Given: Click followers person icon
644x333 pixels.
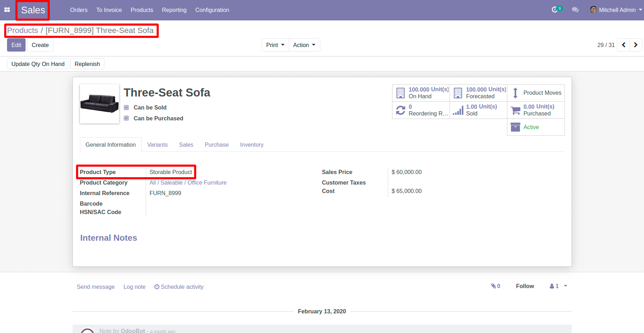Looking at the screenshot, I should 552,286.
